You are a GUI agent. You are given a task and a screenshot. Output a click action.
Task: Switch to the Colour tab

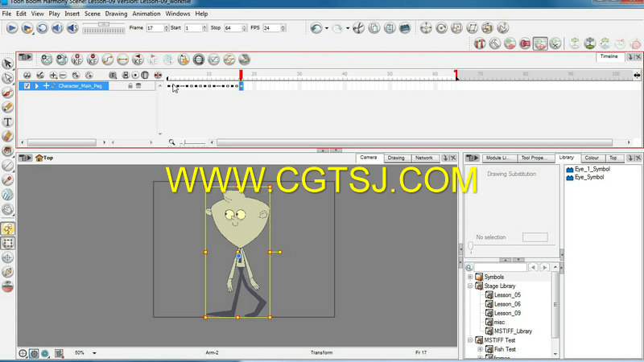click(592, 158)
